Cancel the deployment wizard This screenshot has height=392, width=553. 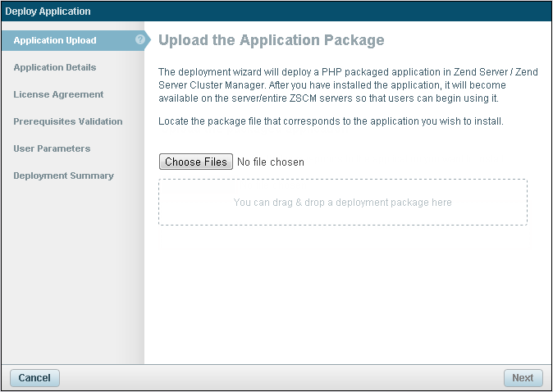pyautogui.click(x=34, y=378)
